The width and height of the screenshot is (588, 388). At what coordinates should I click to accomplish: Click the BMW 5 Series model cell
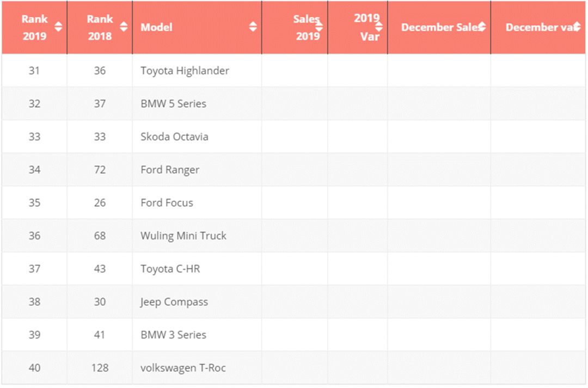click(x=173, y=103)
